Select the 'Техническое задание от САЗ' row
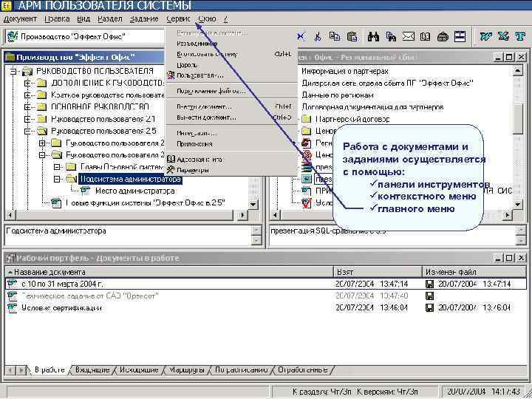This screenshot has height=399, width=532. [266, 296]
